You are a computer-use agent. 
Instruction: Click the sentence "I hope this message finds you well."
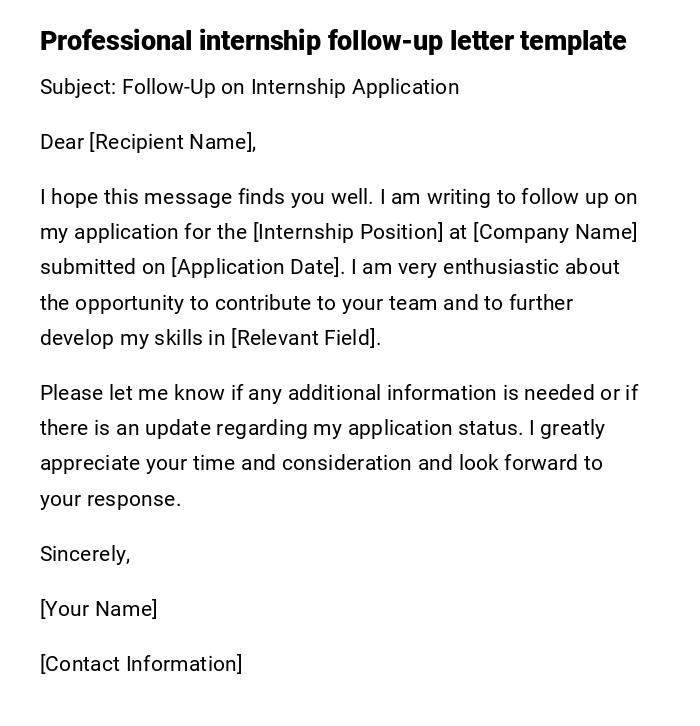click(207, 197)
